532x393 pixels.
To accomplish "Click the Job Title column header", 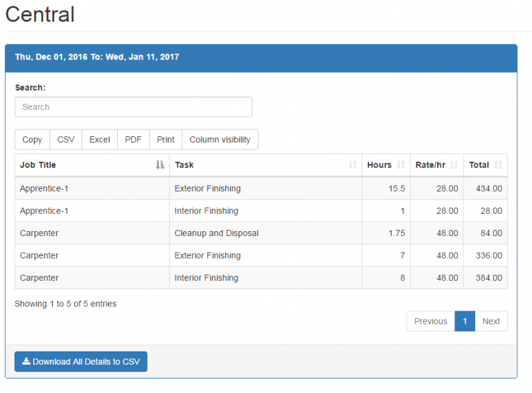I will point(92,165).
